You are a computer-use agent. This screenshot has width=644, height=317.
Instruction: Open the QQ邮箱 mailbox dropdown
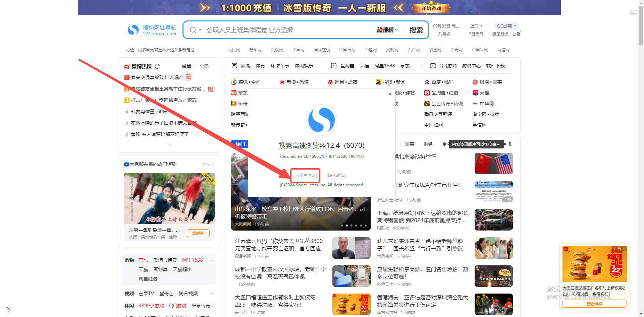pos(506,26)
